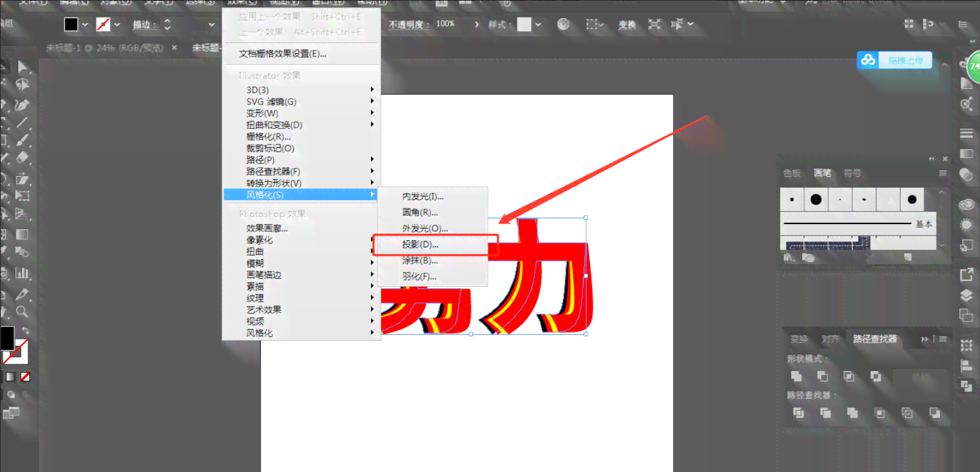Choose 投影(D)... drop shadow effect

pos(433,245)
